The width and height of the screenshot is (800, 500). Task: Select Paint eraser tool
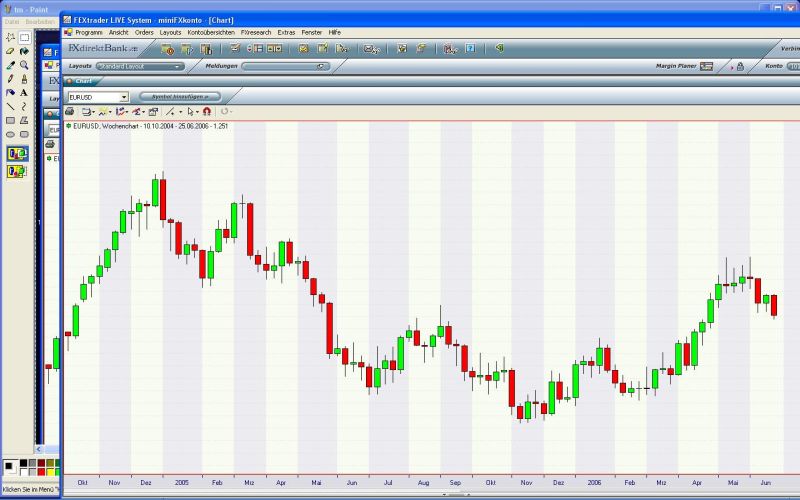tap(10, 51)
